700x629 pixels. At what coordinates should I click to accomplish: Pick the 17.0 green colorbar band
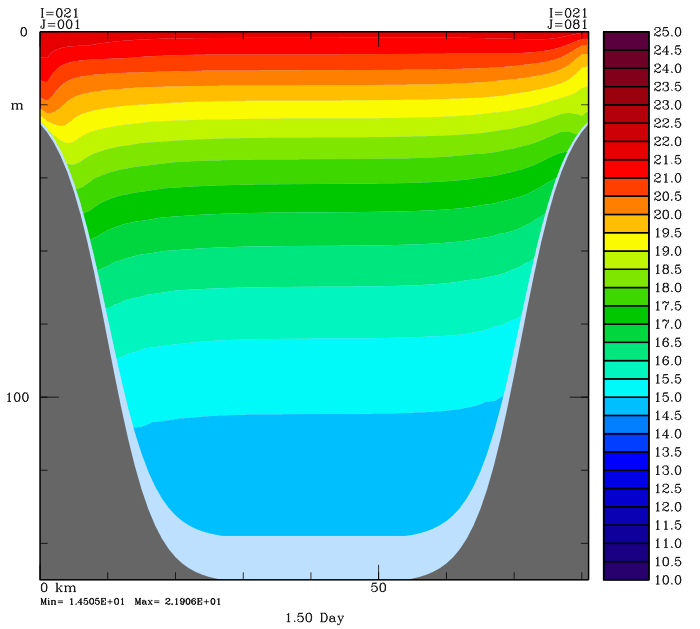[626, 315]
